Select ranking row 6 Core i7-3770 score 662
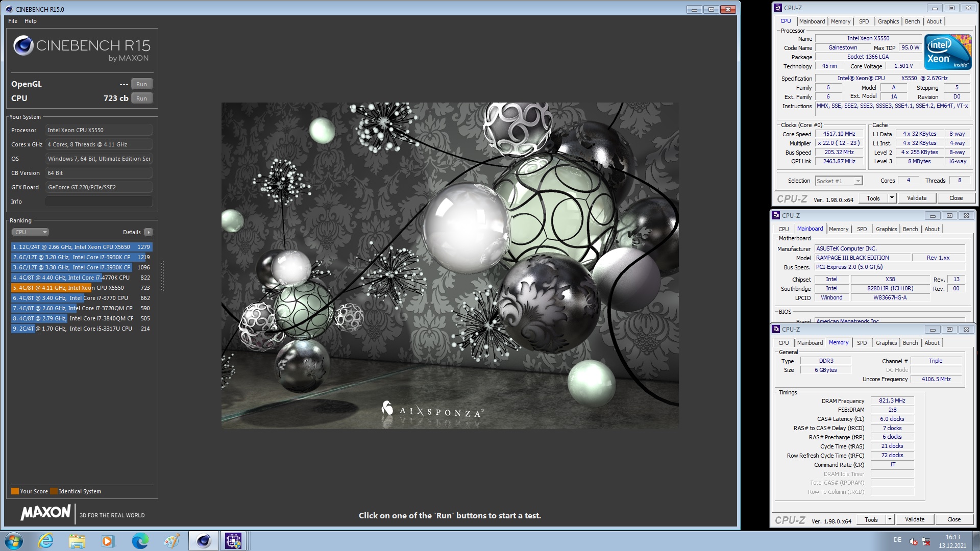Viewport: 980px width, 551px height. (x=82, y=298)
